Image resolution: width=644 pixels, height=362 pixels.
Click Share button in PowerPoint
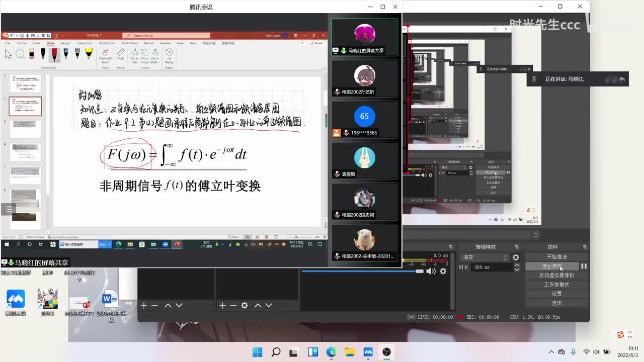pyautogui.click(x=317, y=43)
